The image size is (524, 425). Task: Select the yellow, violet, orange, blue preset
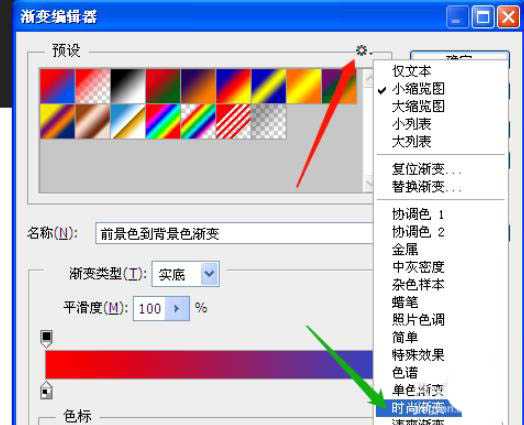[57, 121]
